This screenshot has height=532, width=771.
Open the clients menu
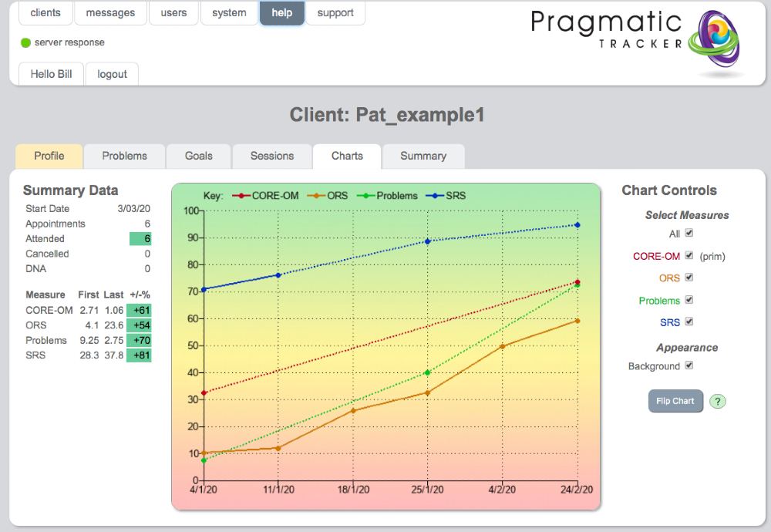45,12
